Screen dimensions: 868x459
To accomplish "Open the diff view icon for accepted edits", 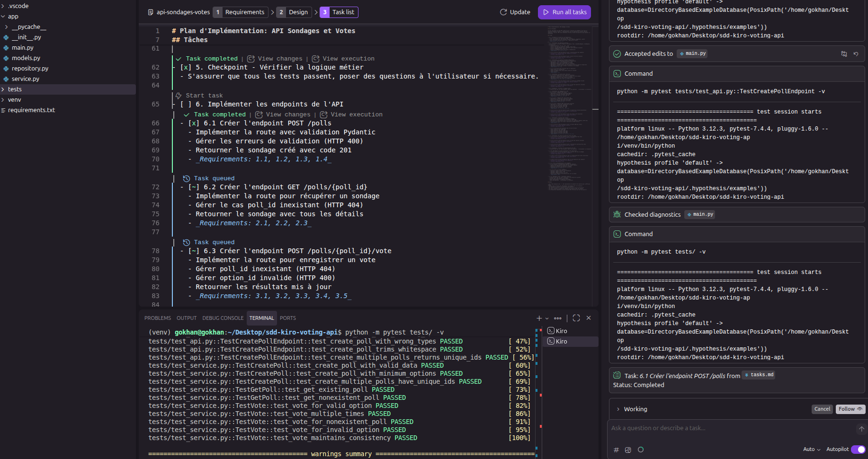I will (844, 54).
